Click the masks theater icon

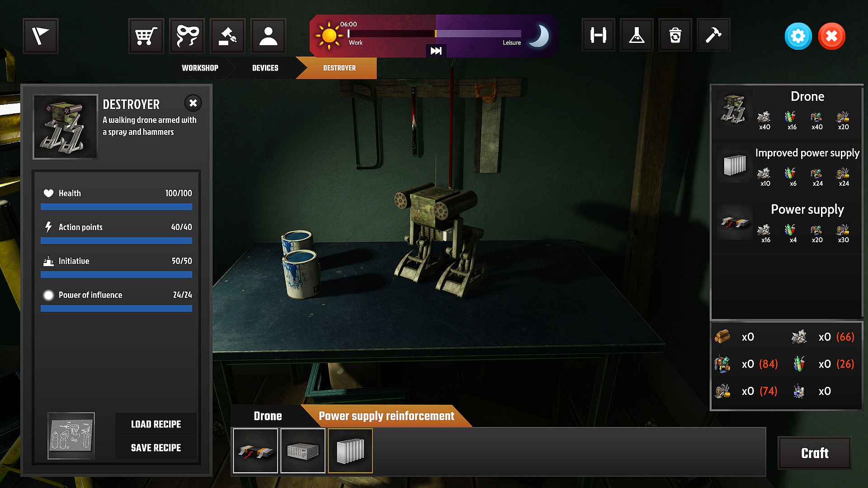click(187, 36)
